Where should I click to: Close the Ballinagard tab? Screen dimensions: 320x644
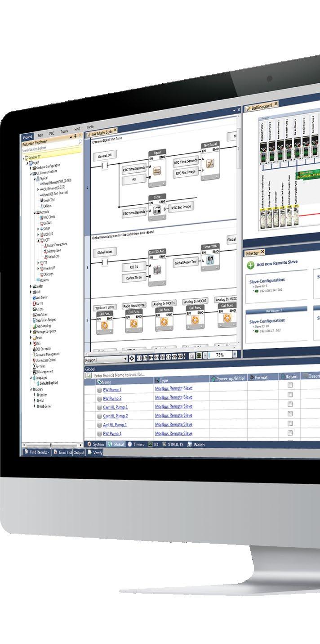[276, 104]
